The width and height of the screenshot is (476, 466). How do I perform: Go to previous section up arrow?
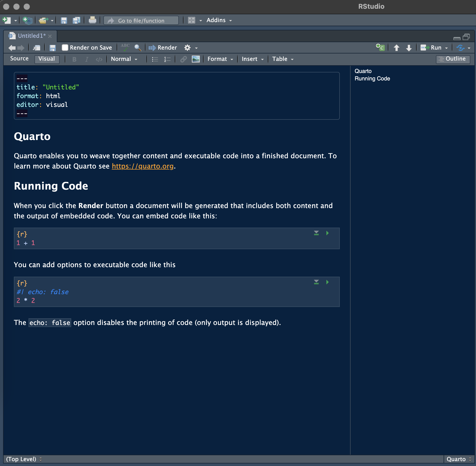coord(396,48)
